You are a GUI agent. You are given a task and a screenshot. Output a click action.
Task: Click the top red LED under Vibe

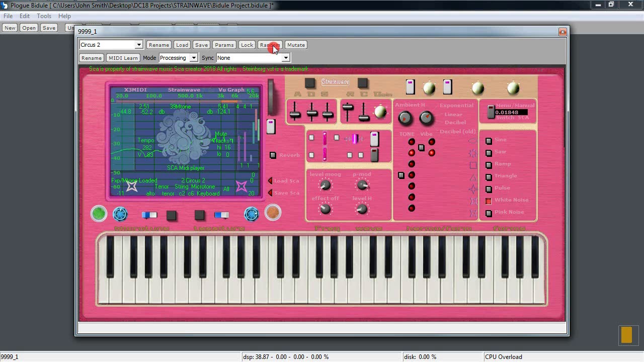[432, 142]
